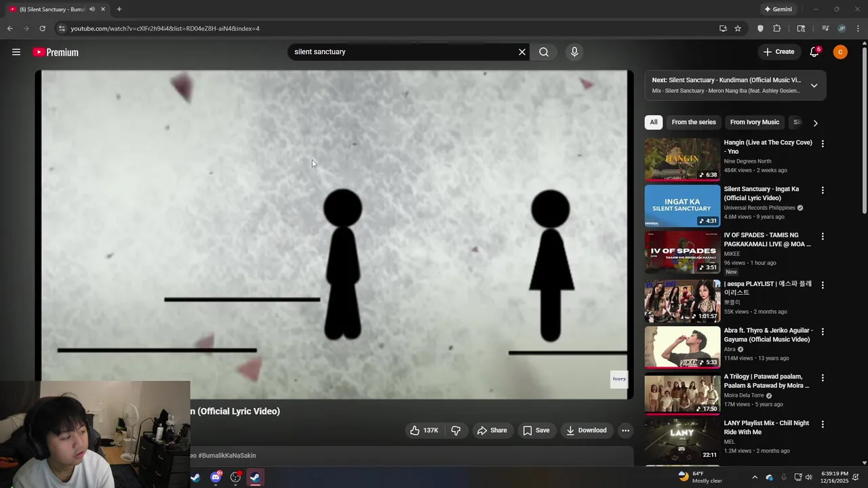Image resolution: width=868 pixels, height=488 pixels.
Task: Open Discord from the taskbar
Action: pos(216,477)
